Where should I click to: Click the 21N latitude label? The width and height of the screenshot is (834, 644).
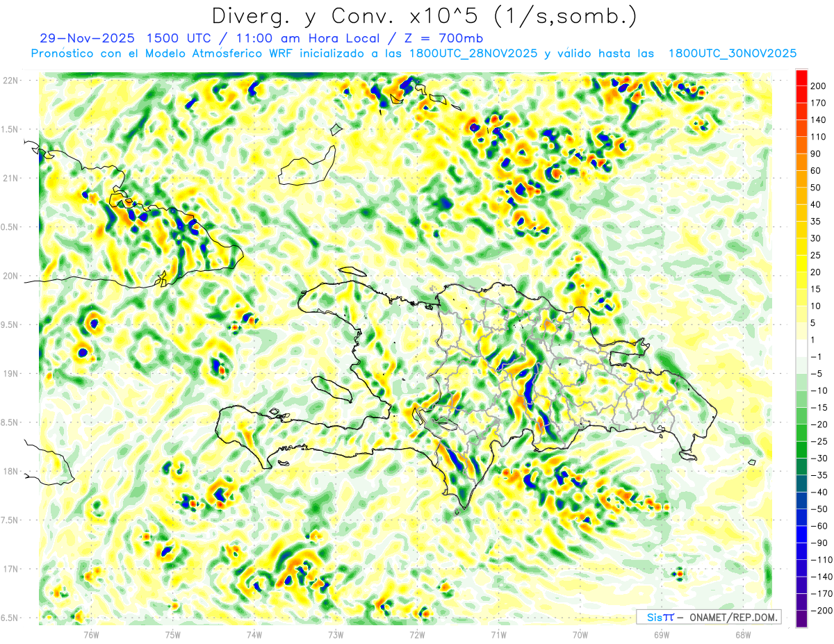(11, 178)
